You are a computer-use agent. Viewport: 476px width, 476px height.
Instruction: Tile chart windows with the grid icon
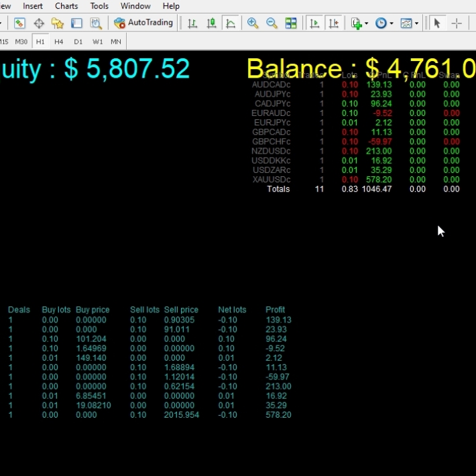[x=291, y=23]
